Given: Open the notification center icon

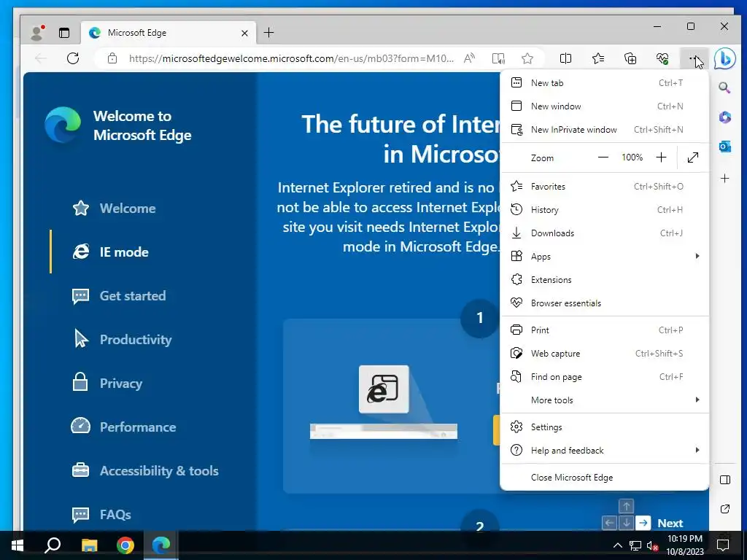Looking at the screenshot, I should 723,545.
